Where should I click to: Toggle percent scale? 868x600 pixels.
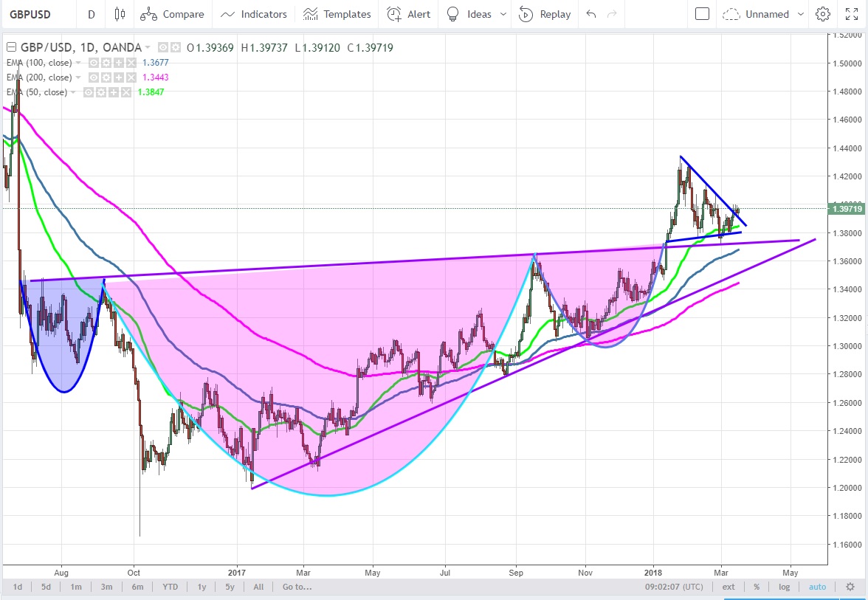(757, 587)
